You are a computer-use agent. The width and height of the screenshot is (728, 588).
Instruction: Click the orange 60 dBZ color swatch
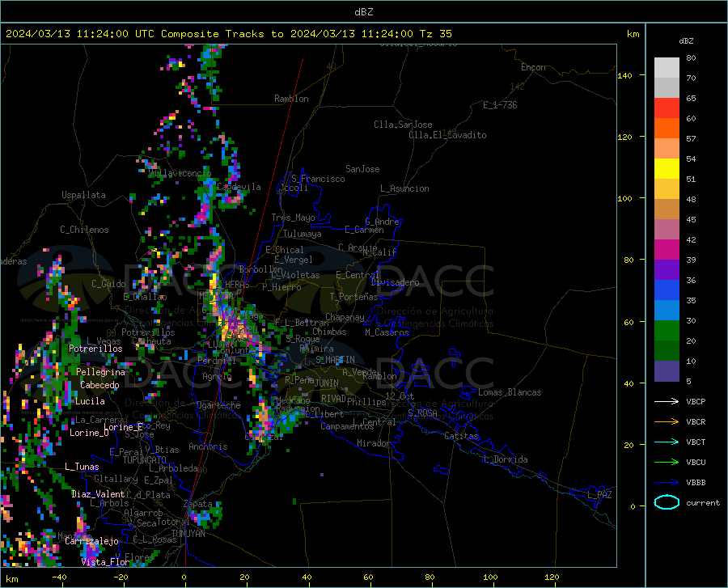(667, 129)
